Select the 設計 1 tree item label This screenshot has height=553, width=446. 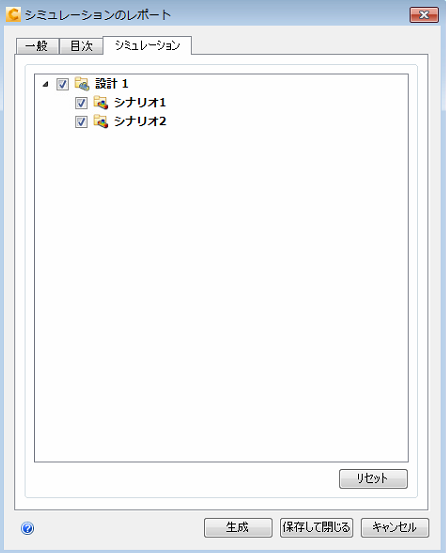coord(111,84)
